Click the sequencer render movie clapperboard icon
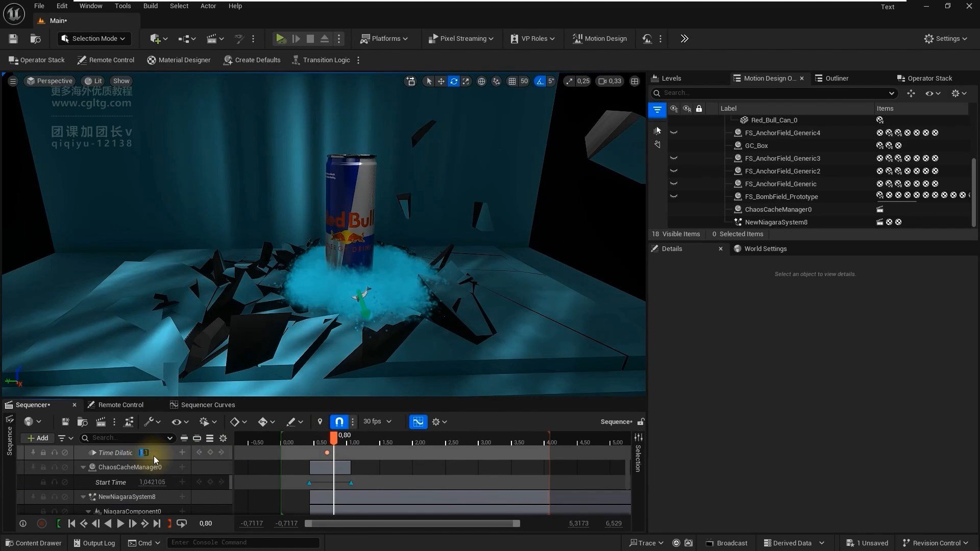The image size is (980, 551). coord(101,422)
